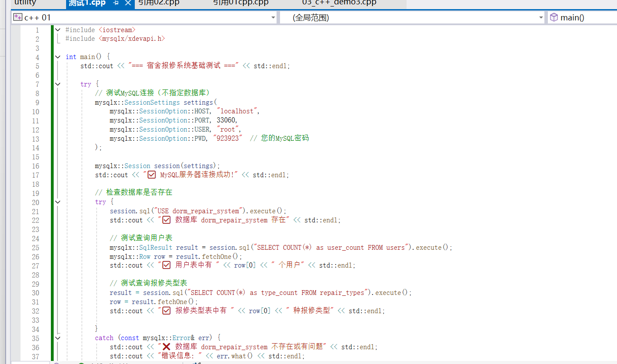Click the "宿舍报修系统基础测试" string
This screenshot has width=617, height=364.
[184, 66]
